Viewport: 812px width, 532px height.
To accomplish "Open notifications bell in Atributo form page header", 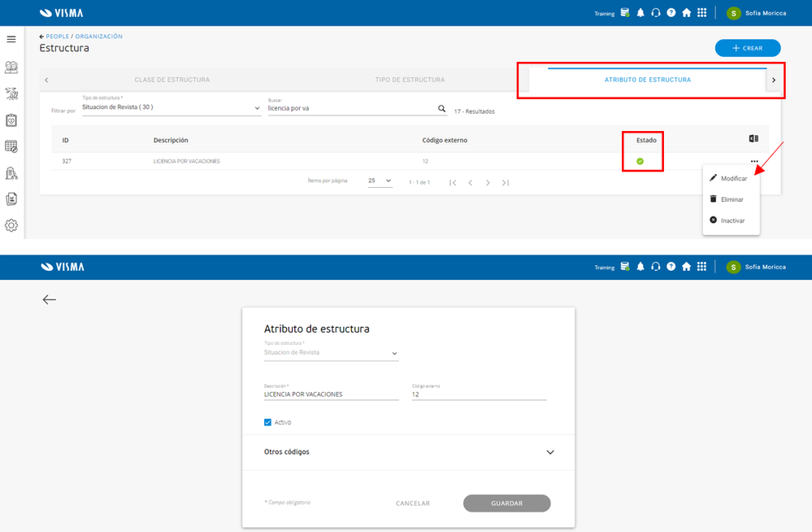I will pyautogui.click(x=640, y=267).
